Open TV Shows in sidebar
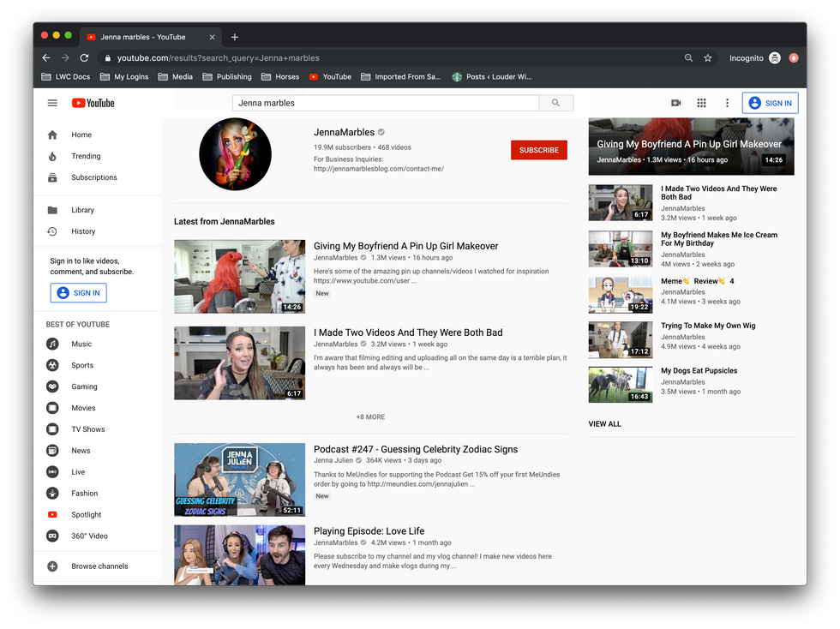 coord(87,429)
